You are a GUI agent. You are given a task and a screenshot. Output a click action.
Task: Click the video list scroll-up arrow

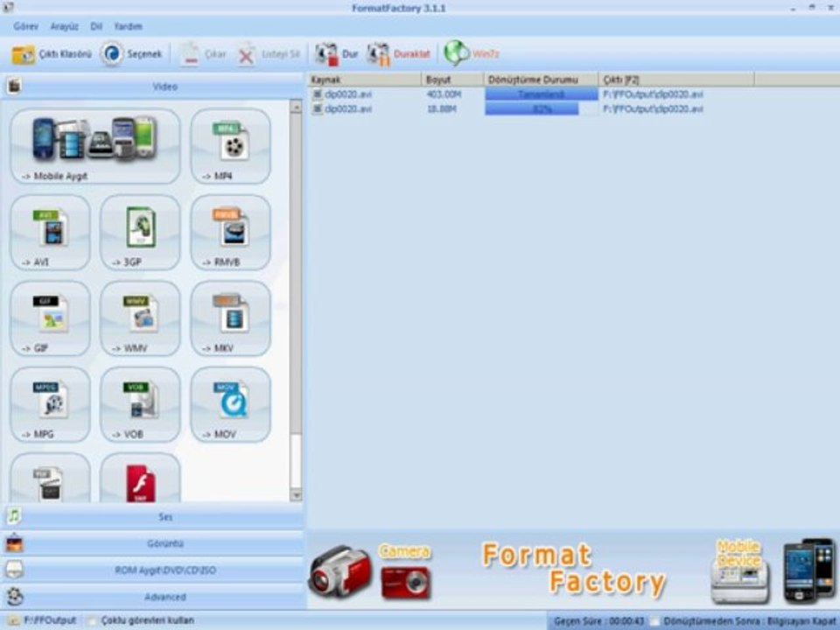[x=296, y=107]
